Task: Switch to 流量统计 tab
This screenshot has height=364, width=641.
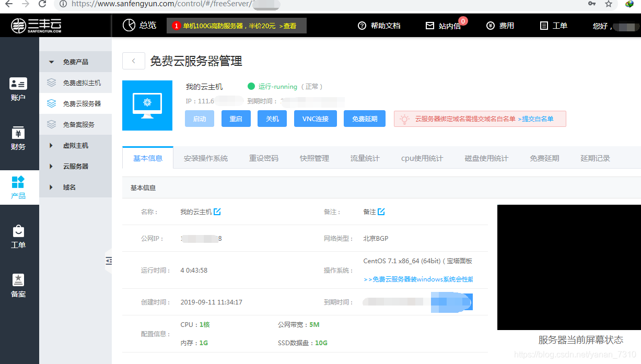Action: coord(365,158)
